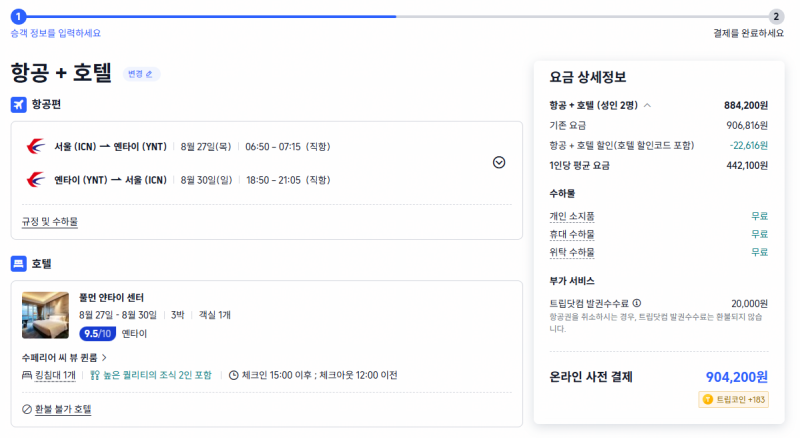Click hotel name 풀먼 얀타이 센터

(111, 298)
